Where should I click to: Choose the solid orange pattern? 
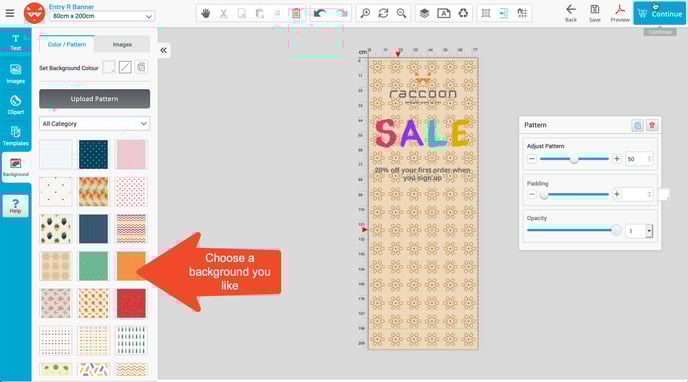[131, 266]
